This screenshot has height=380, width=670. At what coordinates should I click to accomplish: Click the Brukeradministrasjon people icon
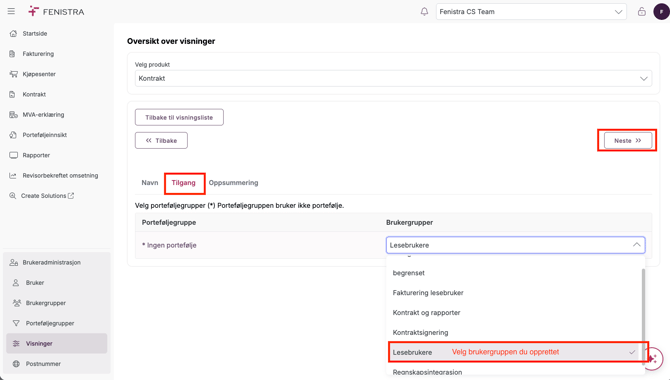click(x=14, y=262)
